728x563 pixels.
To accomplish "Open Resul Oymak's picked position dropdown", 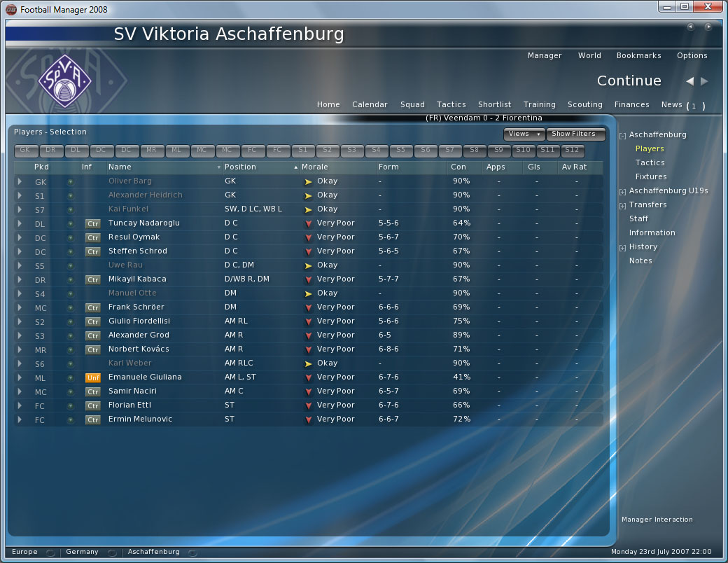I will coord(20,237).
